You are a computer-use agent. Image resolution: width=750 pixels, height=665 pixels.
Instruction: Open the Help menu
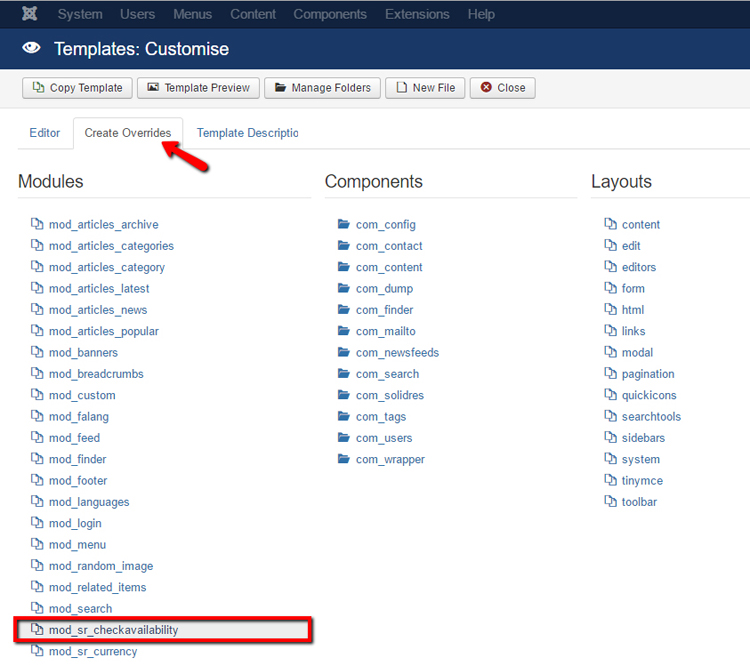click(481, 14)
